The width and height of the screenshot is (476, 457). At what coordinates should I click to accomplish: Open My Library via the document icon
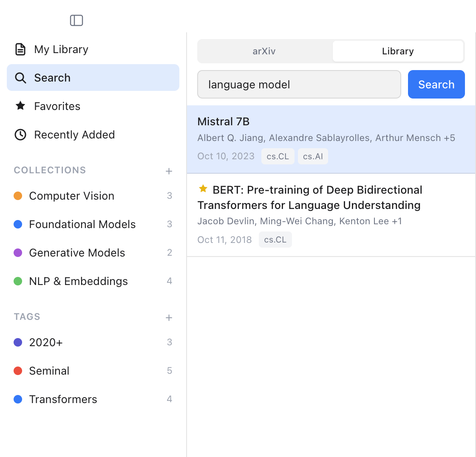(20, 49)
